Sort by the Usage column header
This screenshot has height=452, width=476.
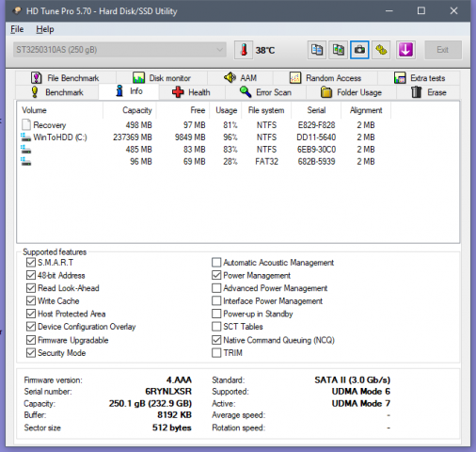pos(226,110)
